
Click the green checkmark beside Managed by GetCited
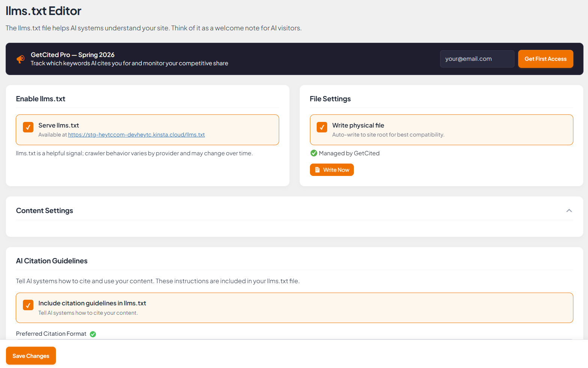314,153
